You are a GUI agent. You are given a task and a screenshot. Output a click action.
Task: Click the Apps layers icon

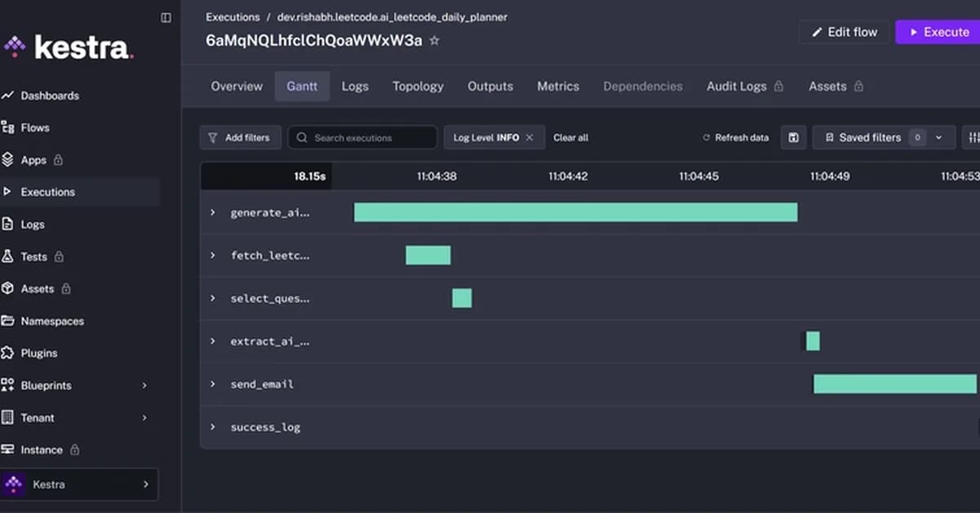(x=7, y=160)
